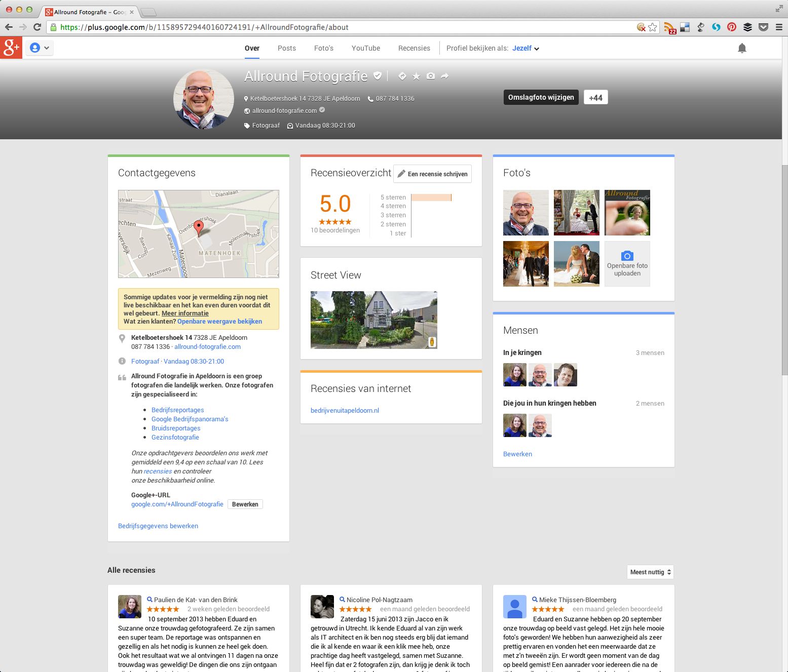Expand the account switcher dropdown
788x672 pixels.
[x=40, y=48]
